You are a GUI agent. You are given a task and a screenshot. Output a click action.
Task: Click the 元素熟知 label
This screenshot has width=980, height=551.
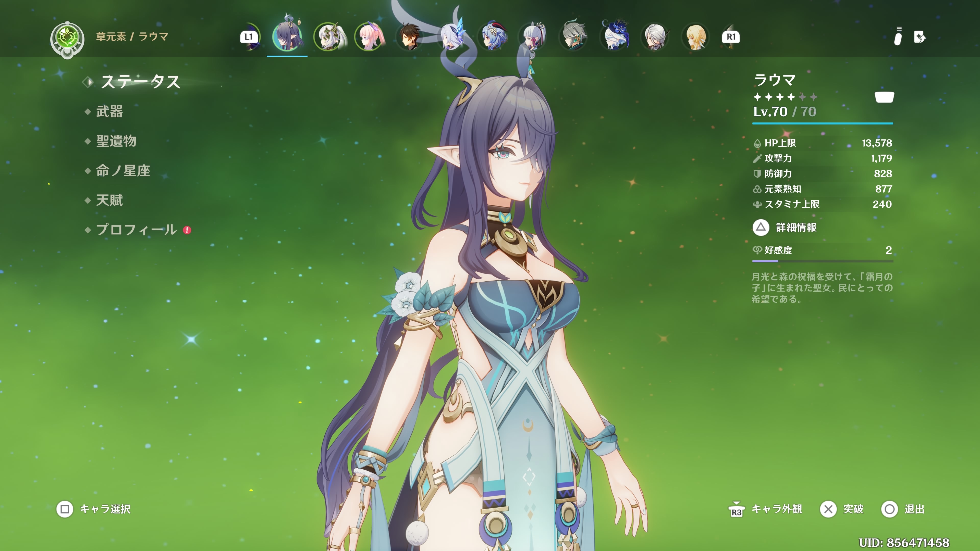coord(783,189)
